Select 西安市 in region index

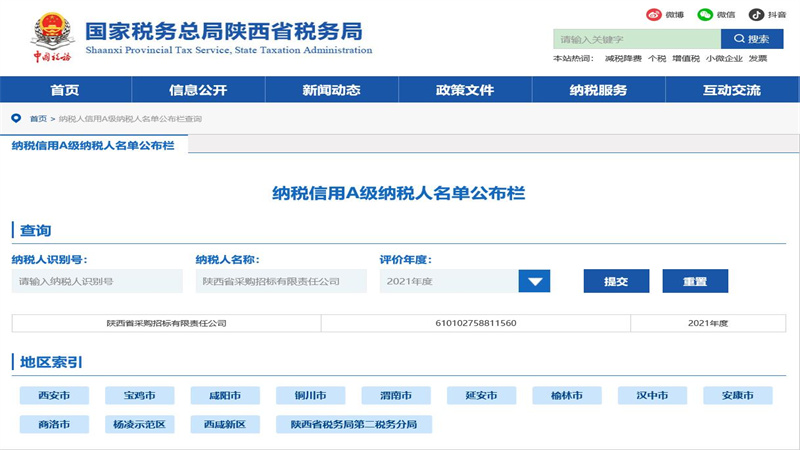(x=54, y=395)
